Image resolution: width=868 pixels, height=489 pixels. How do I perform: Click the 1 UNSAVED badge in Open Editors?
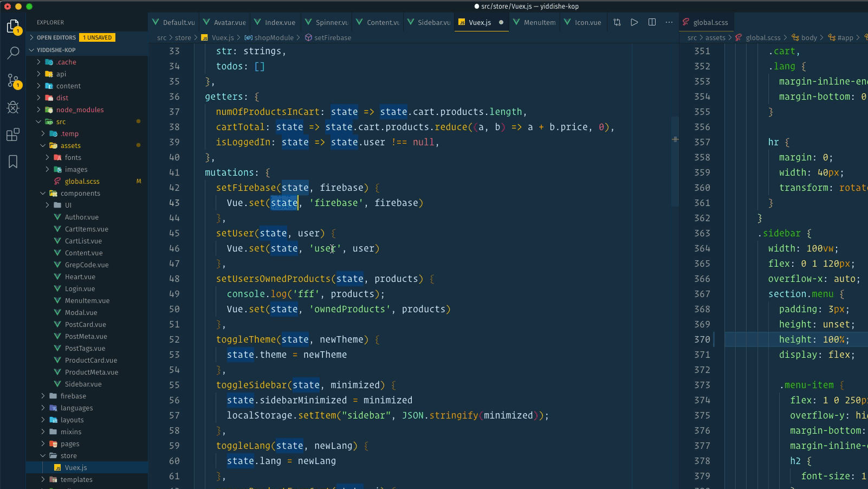coord(98,37)
